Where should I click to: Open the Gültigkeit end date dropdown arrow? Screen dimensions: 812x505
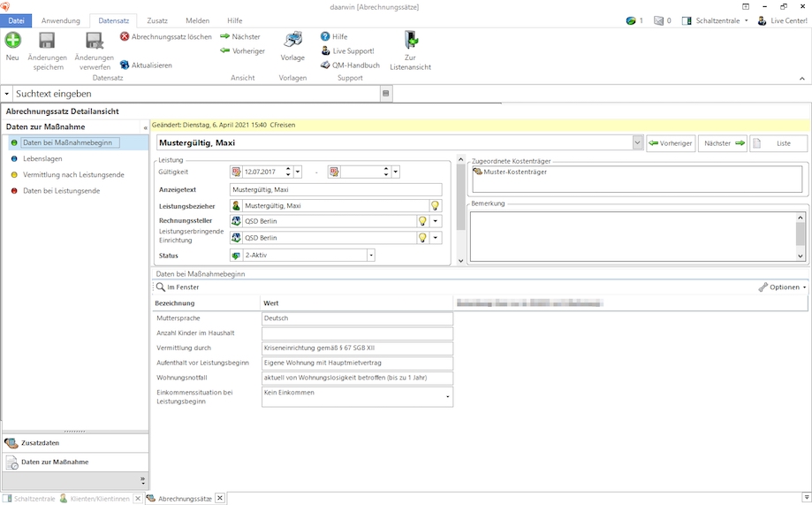(x=395, y=172)
